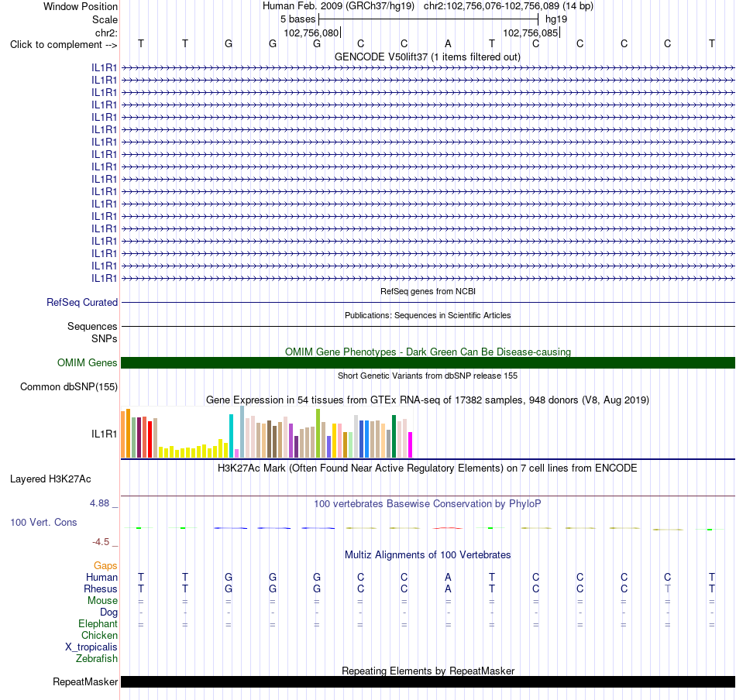Click the red PhyloP mark under base A
The height and width of the screenshot is (700, 736).
(x=448, y=528)
